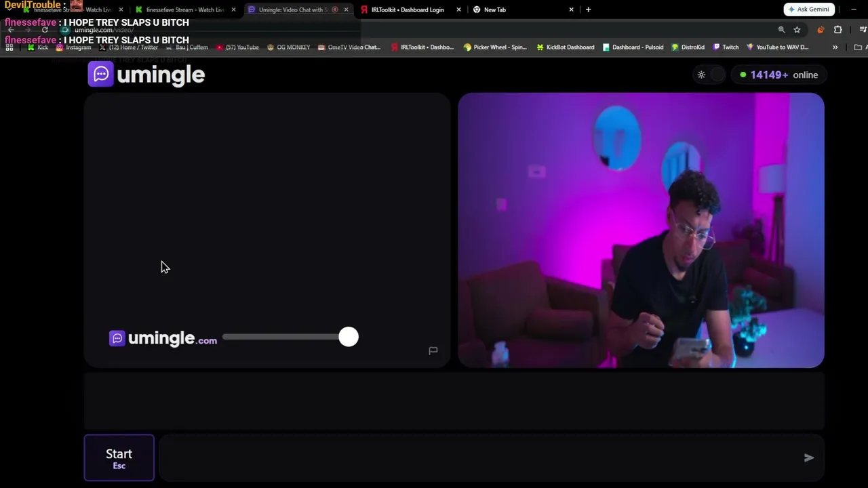Report the stranger using the flag icon
Image resolution: width=868 pixels, height=488 pixels.
pyautogui.click(x=433, y=350)
